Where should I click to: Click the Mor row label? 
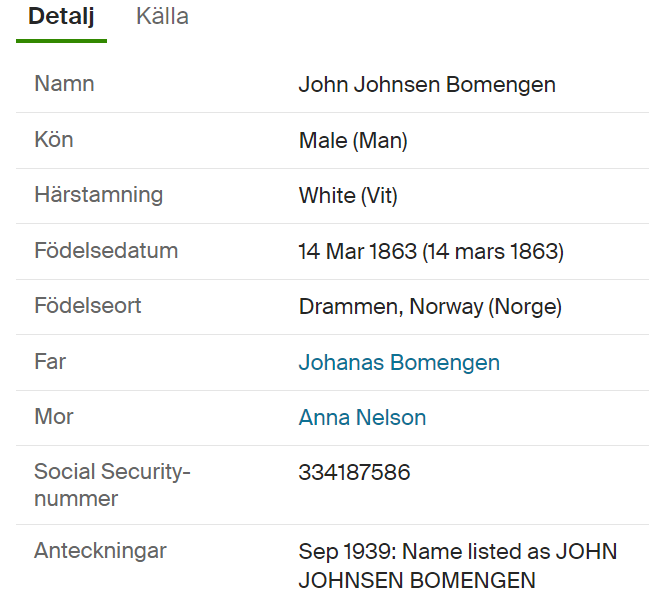pos(54,417)
